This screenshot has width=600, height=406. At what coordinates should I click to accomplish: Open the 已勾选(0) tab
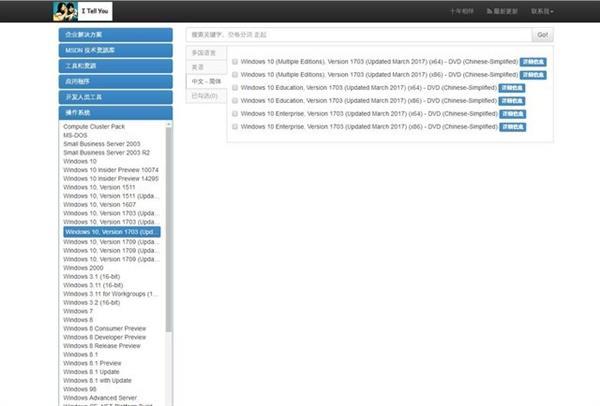(206, 96)
